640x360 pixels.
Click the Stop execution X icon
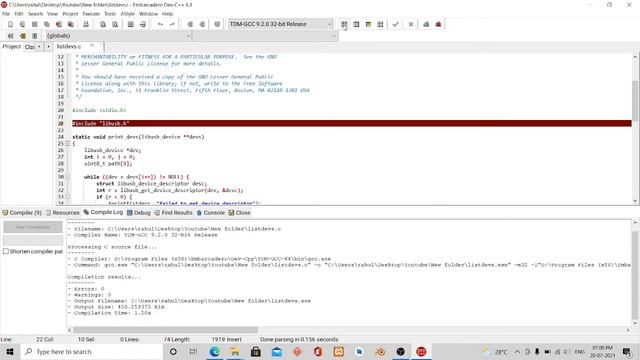tap(411, 24)
